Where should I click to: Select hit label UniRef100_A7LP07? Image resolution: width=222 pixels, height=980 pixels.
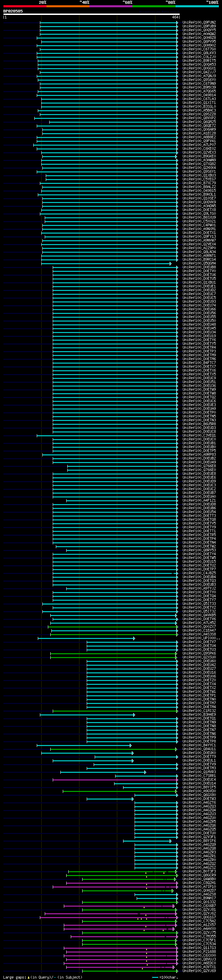click(x=199, y=145)
